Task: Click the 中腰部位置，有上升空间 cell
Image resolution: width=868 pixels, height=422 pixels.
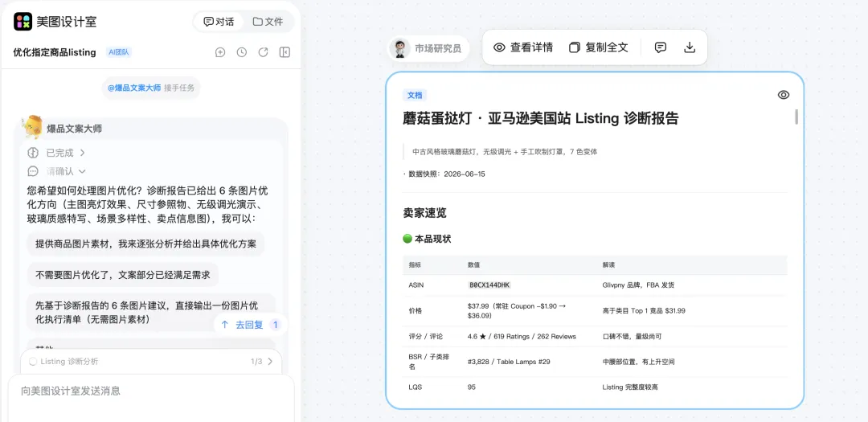Action: coord(638,362)
